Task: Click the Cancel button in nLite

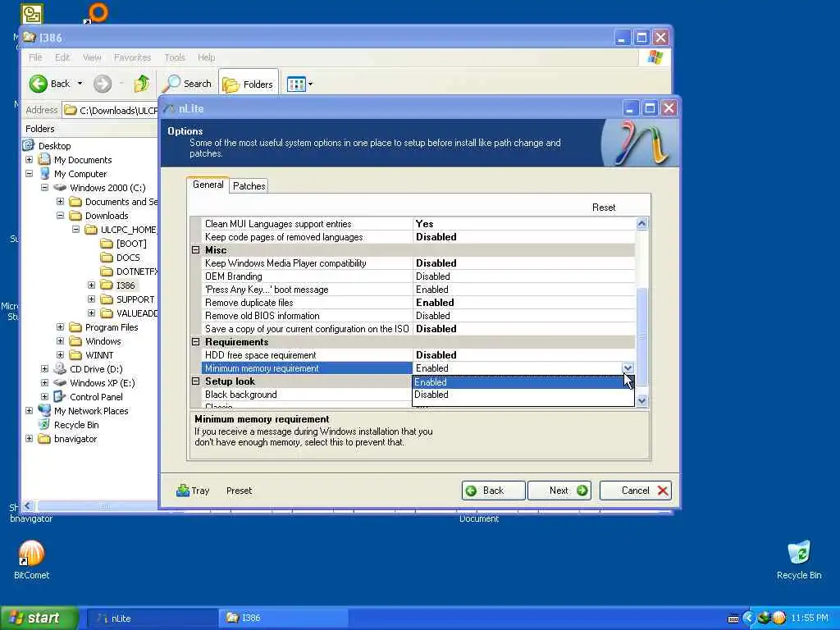Action: click(636, 491)
